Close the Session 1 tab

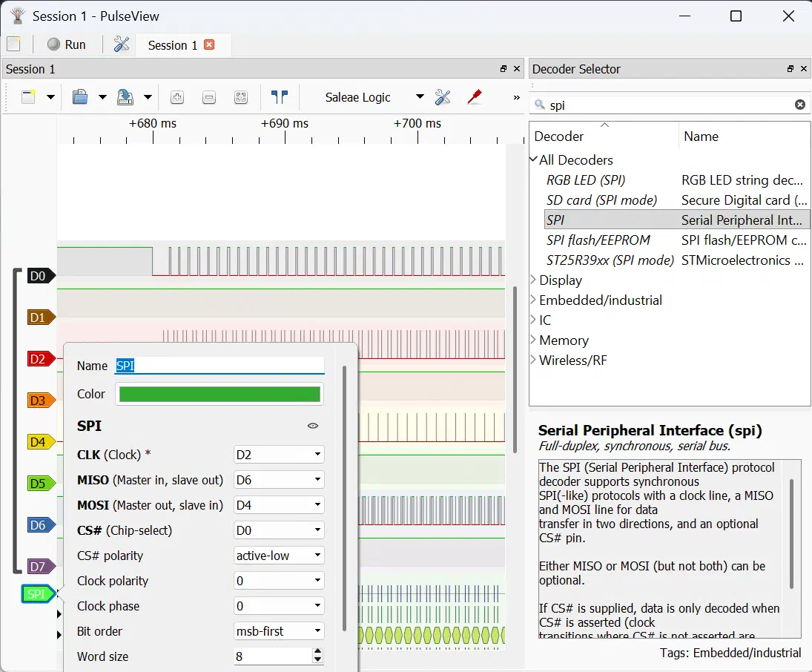click(x=209, y=45)
